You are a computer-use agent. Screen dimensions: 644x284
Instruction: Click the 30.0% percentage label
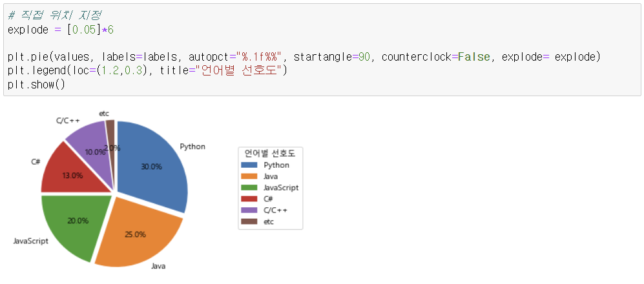pos(152,167)
